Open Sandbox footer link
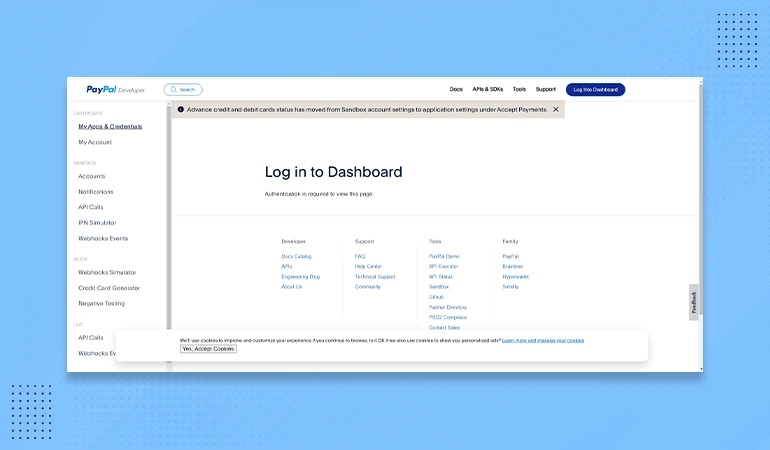This screenshot has height=450, width=770. pos(439,287)
